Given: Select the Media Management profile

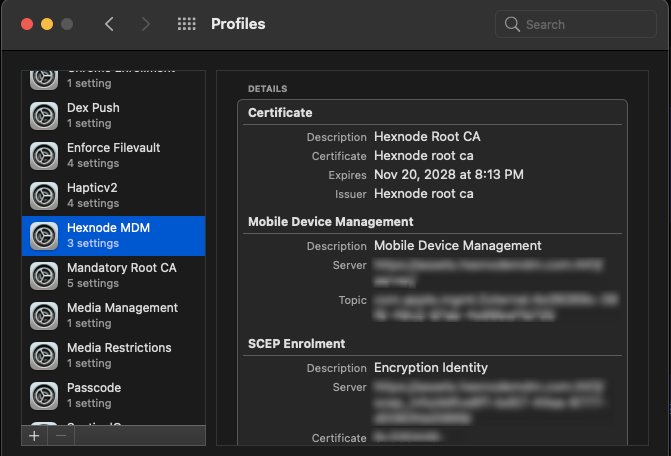Looking at the screenshot, I should [113, 316].
